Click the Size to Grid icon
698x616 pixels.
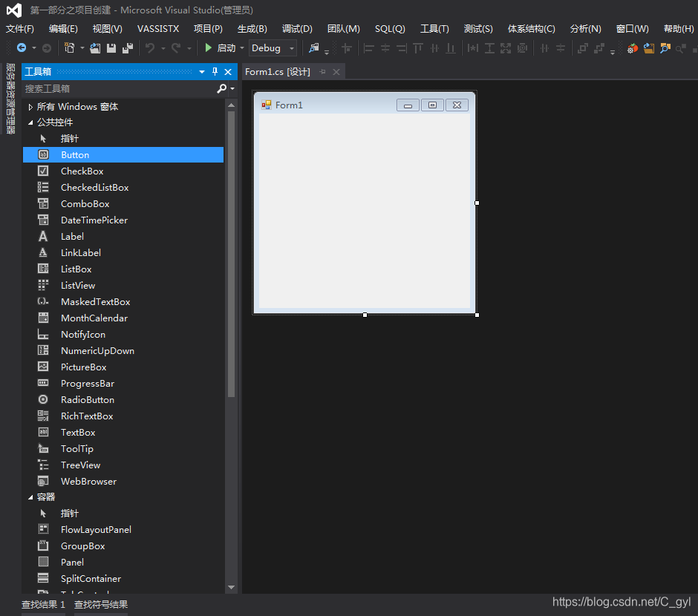point(522,48)
